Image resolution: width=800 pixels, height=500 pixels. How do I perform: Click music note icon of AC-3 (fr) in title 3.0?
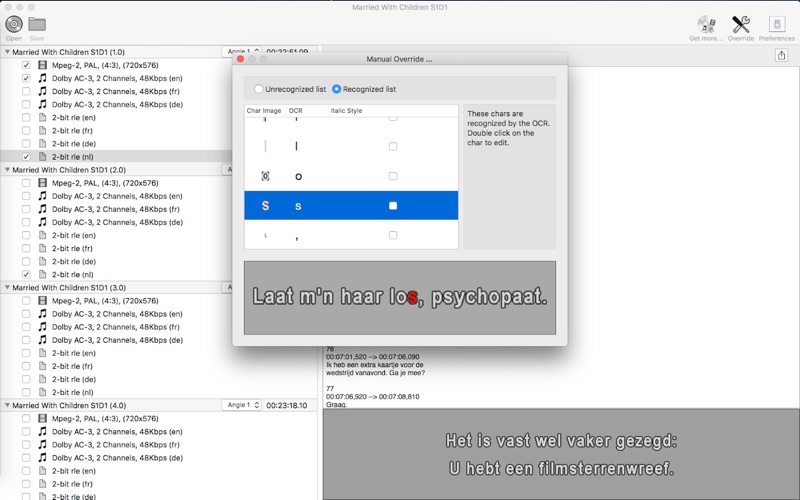(43, 327)
